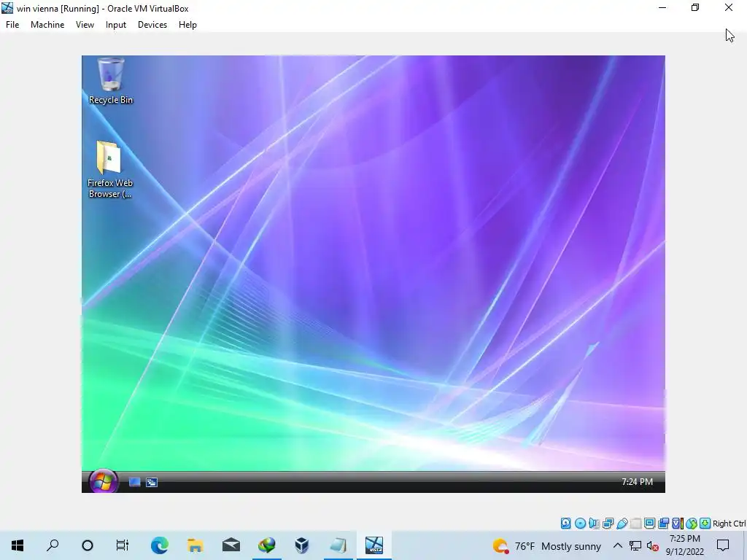Click the shared folders status icon
Screen dimensions: 747x560
[x=635, y=524]
